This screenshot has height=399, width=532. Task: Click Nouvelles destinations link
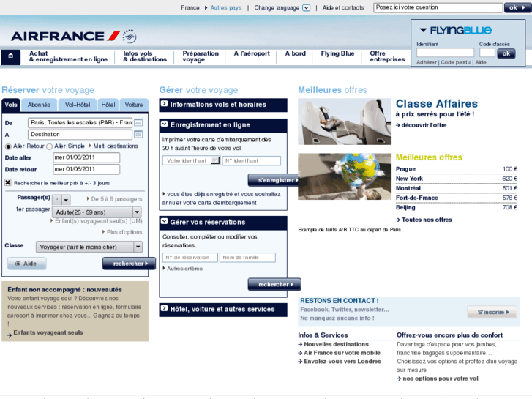pyautogui.click(x=336, y=344)
